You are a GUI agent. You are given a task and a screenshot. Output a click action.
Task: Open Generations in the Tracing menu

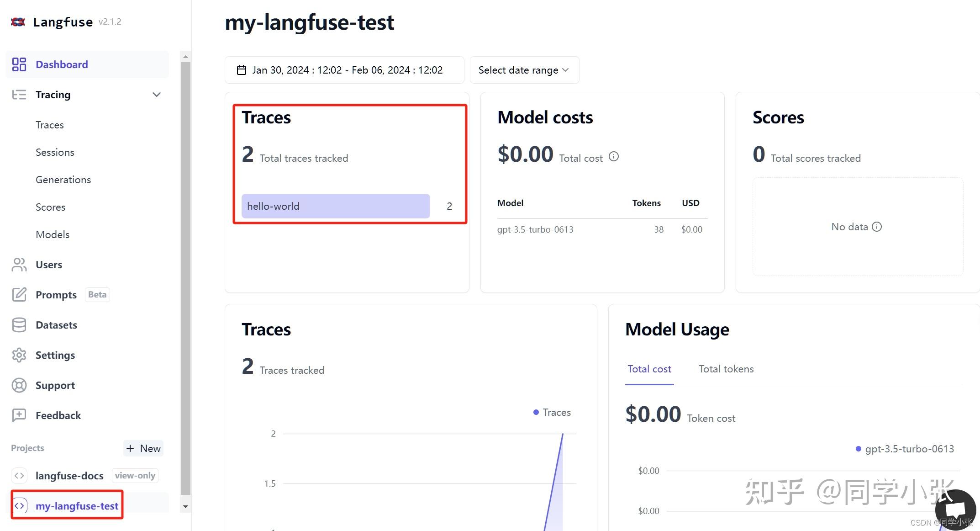pyautogui.click(x=63, y=180)
